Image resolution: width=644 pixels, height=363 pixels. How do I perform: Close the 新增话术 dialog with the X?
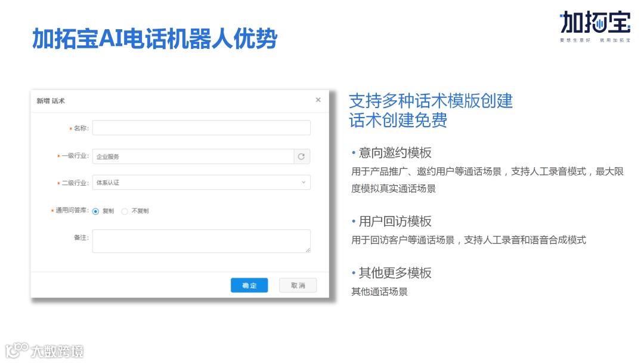(x=318, y=100)
